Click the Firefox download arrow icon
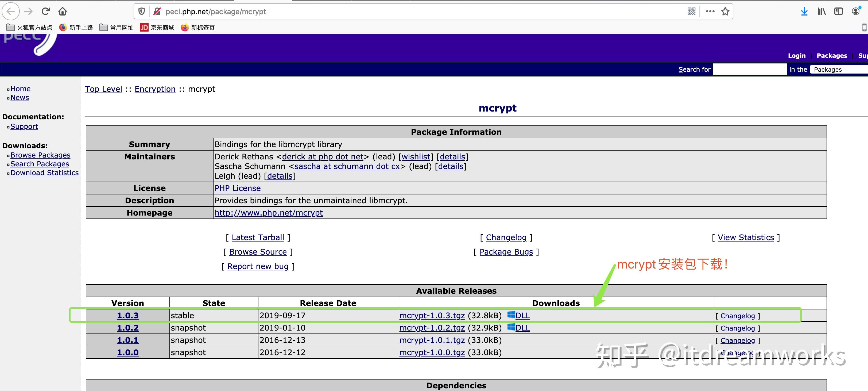Screen dimensions: 868x391 (x=804, y=11)
